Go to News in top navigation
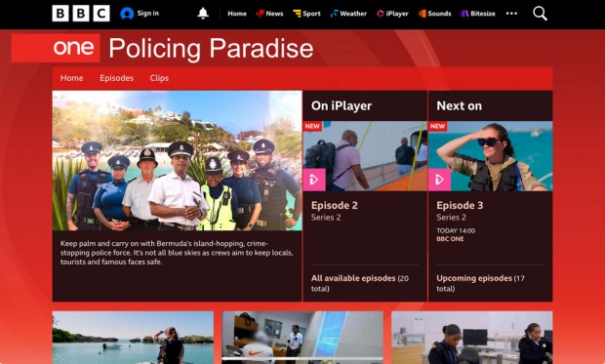605x364 pixels. [x=269, y=14]
